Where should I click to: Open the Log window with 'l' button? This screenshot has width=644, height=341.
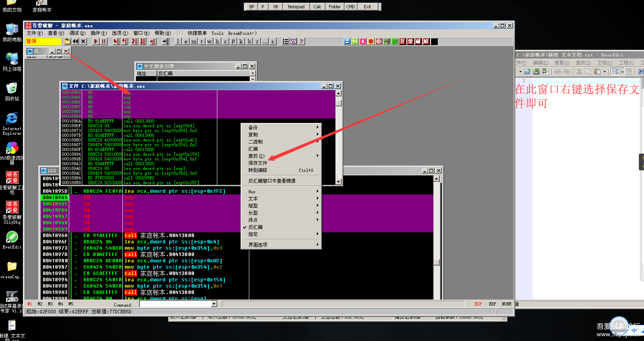click(x=178, y=41)
